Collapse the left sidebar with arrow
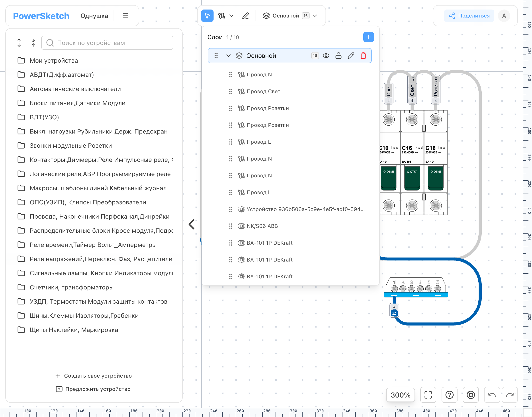This screenshot has height=417, width=532. point(192,224)
